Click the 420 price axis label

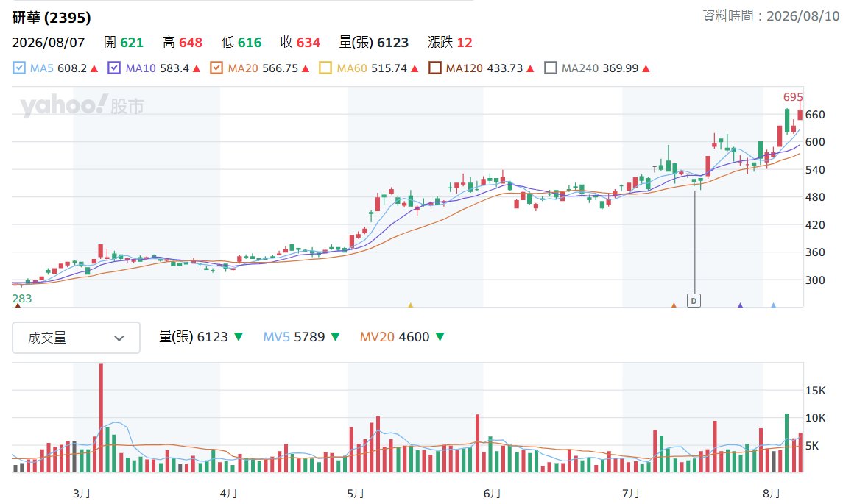point(815,225)
